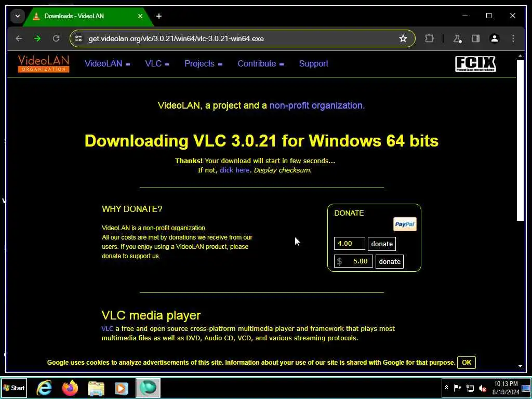Click donate button beside 4.00
Image resolution: width=532 pixels, height=399 pixels.
click(382, 244)
